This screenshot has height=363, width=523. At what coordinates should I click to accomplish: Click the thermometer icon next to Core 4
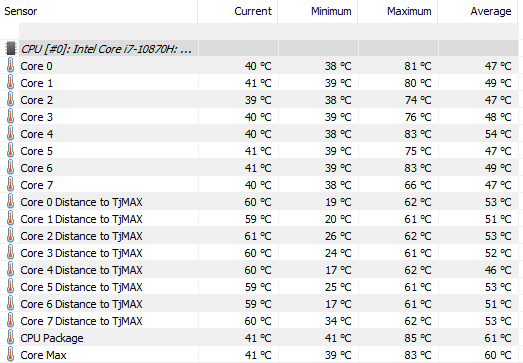click(11, 133)
